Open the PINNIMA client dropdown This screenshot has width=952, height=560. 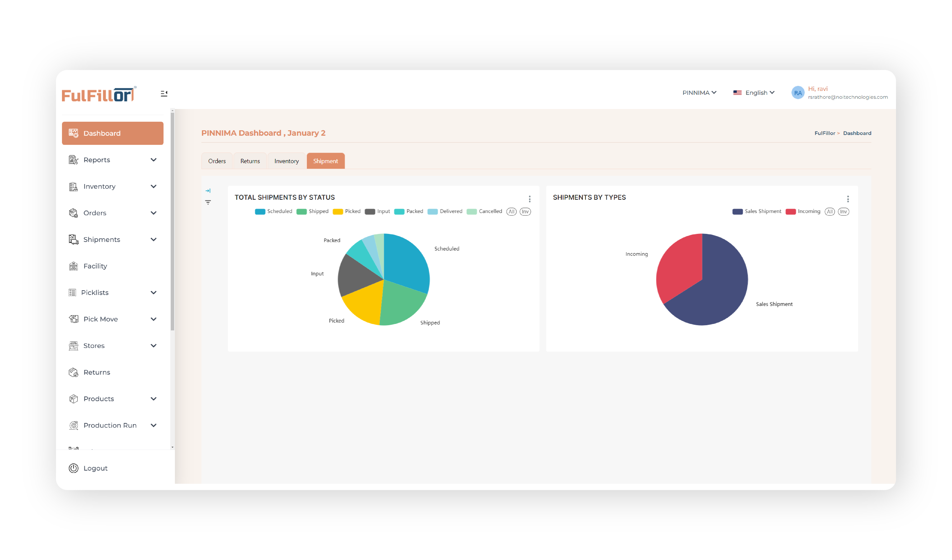tap(699, 93)
